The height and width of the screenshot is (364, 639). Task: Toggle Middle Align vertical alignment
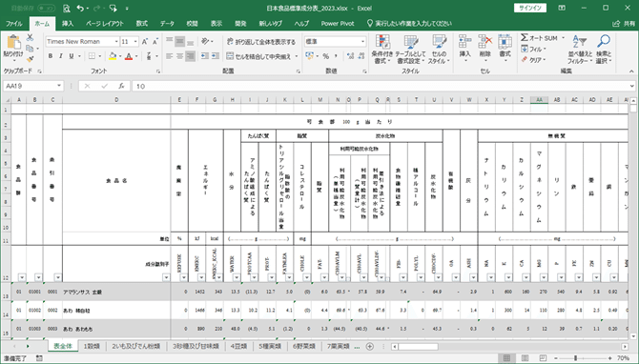179,42
